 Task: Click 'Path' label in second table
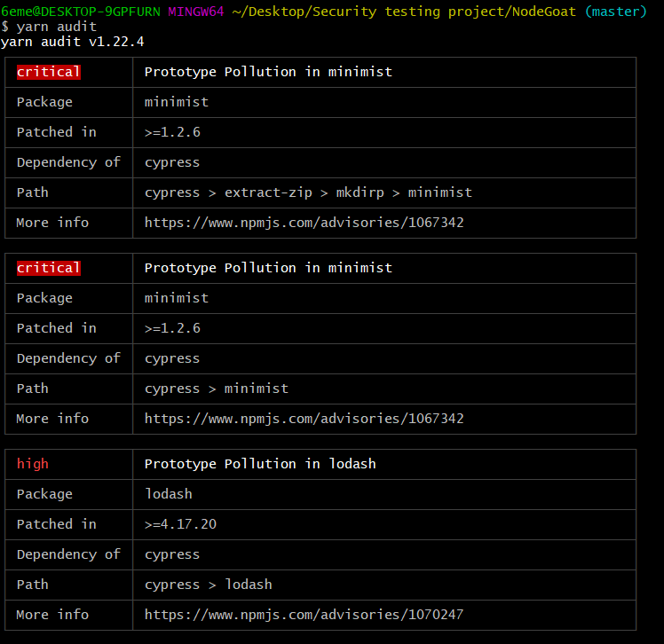coord(33,389)
